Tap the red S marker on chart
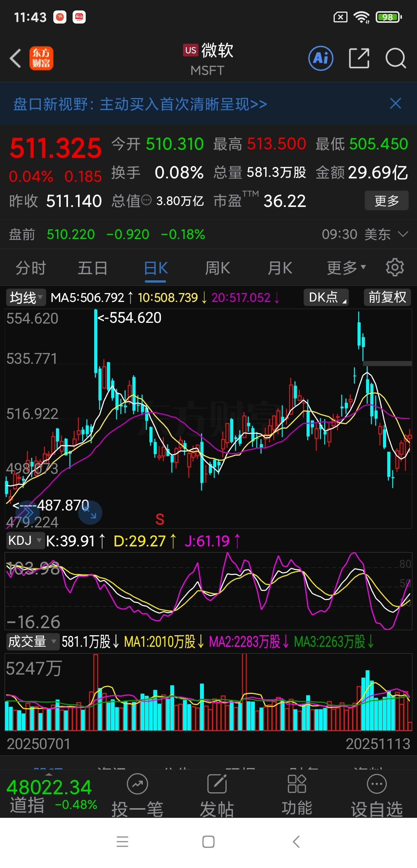 (x=160, y=519)
